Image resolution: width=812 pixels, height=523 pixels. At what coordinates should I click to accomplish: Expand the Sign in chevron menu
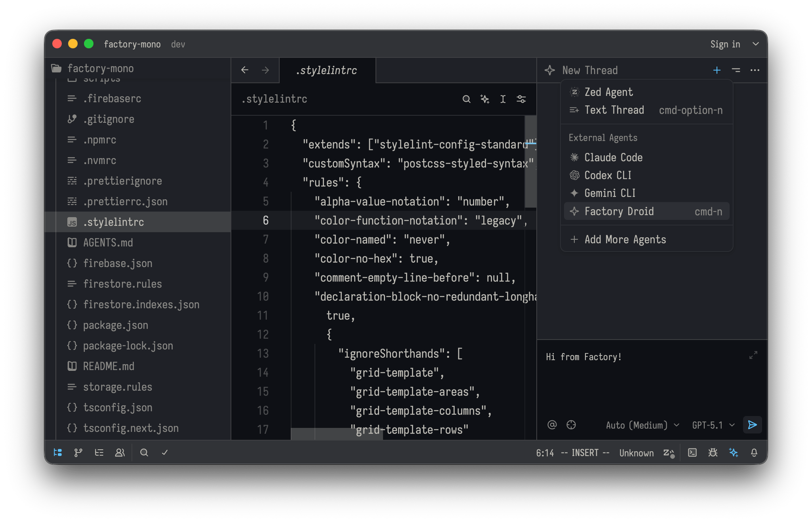756,44
